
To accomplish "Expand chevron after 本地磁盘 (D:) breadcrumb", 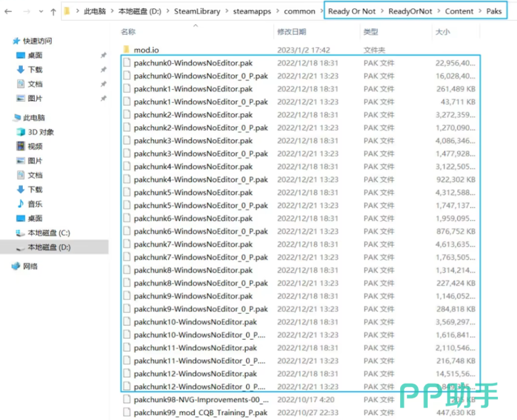I will pyautogui.click(x=168, y=11).
